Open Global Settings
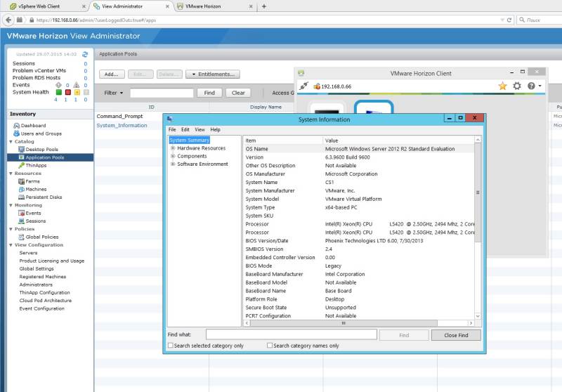The image size is (562, 392). (x=37, y=269)
